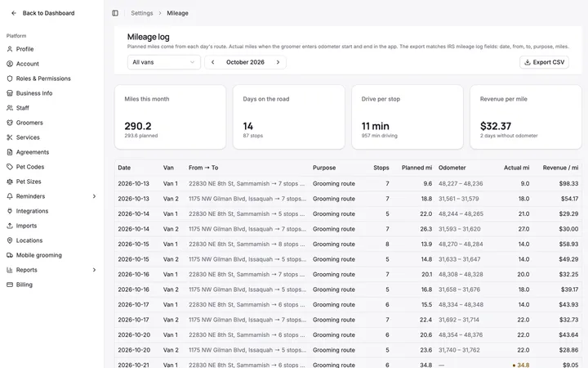Click the Business Info store icon

click(x=10, y=93)
